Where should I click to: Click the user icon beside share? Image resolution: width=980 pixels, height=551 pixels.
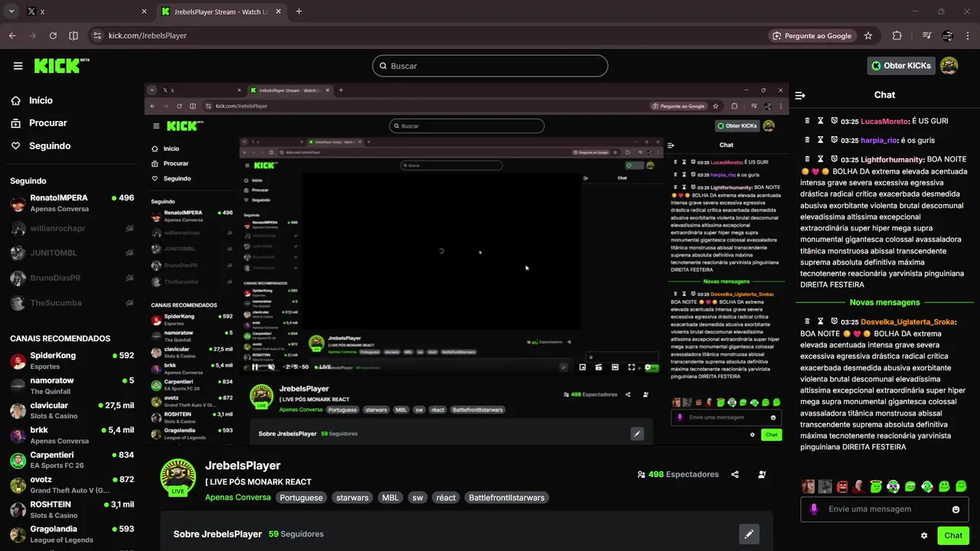[762, 474]
